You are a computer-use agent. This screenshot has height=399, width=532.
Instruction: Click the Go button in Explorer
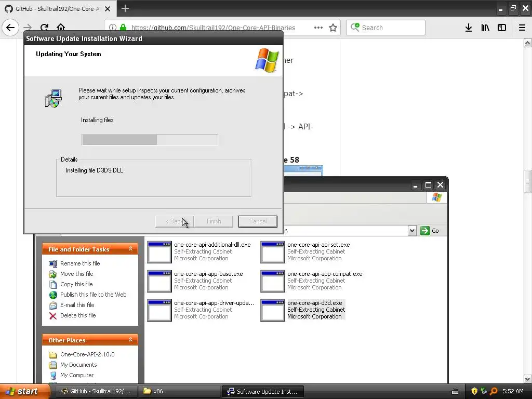[430, 231]
